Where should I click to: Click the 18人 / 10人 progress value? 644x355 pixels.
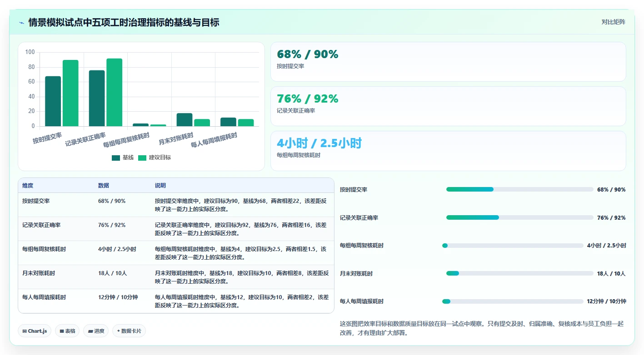[x=611, y=273]
